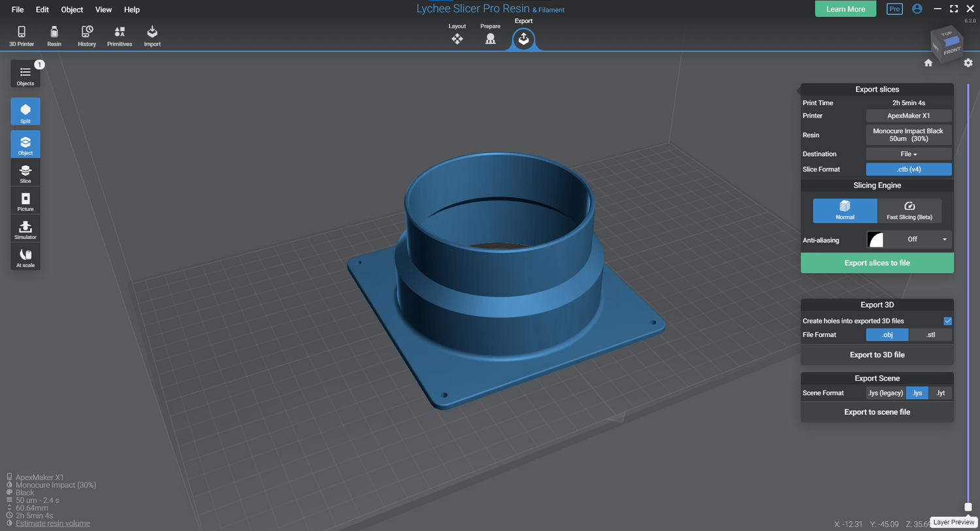
Task: Expand the Destination File dropdown
Action: [908, 154]
